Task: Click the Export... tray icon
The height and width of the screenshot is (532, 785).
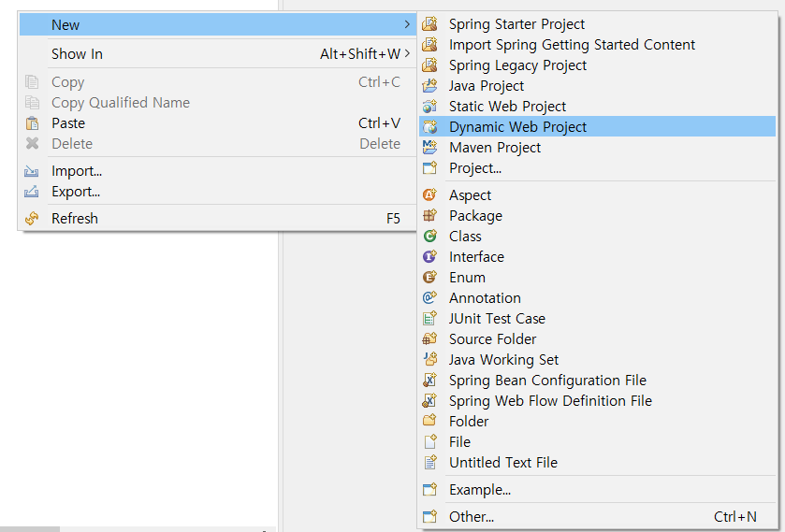Action: [32, 191]
